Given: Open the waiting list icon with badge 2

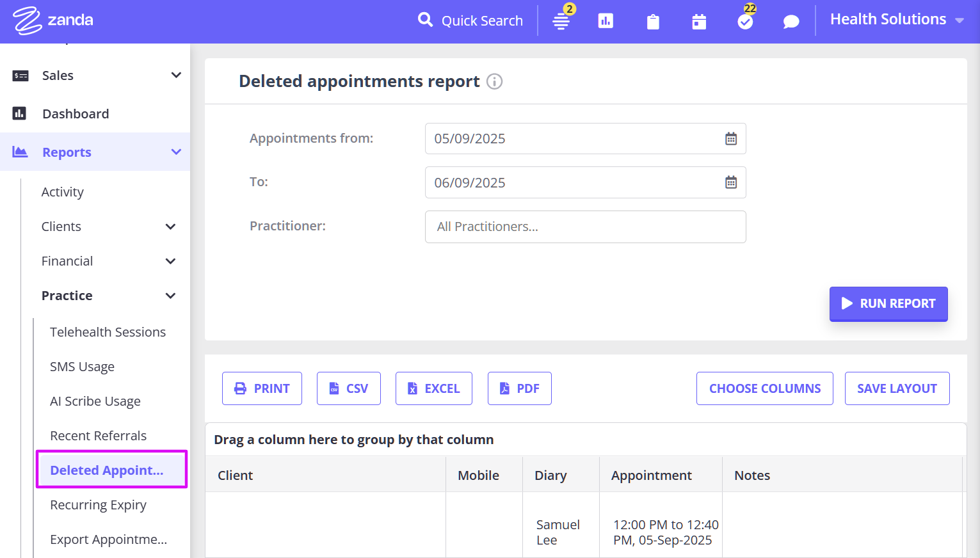Looking at the screenshot, I should coord(561,21).
